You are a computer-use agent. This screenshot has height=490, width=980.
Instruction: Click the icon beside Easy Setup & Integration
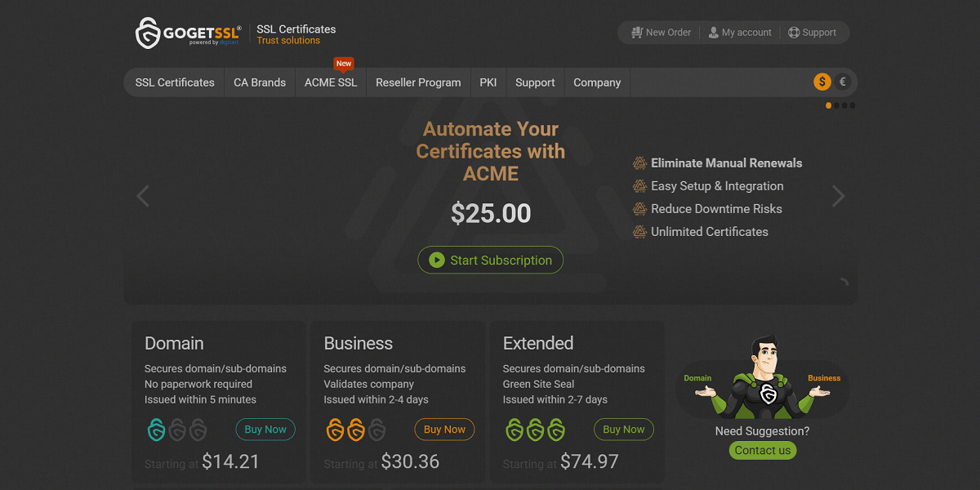pos(639,186)
